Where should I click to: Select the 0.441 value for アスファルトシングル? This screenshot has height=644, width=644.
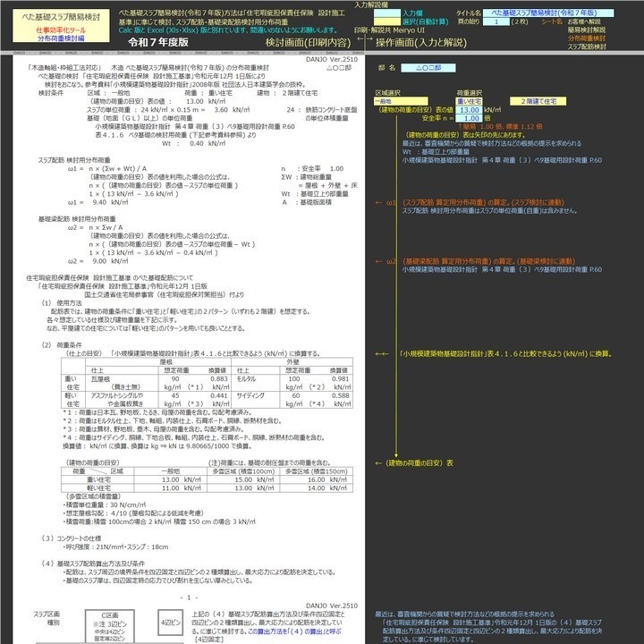pyautogui.click(x=219, y=396)
